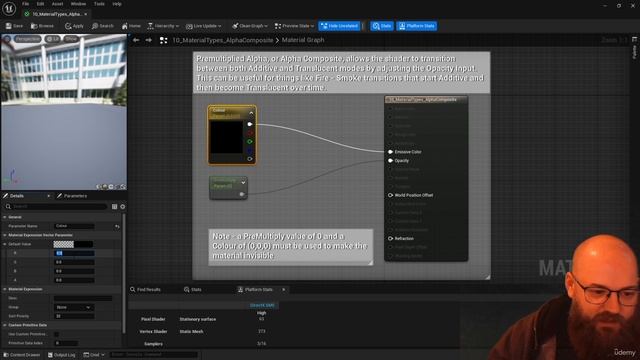Click the Perspective viewport button

click(x=27, y=39)
